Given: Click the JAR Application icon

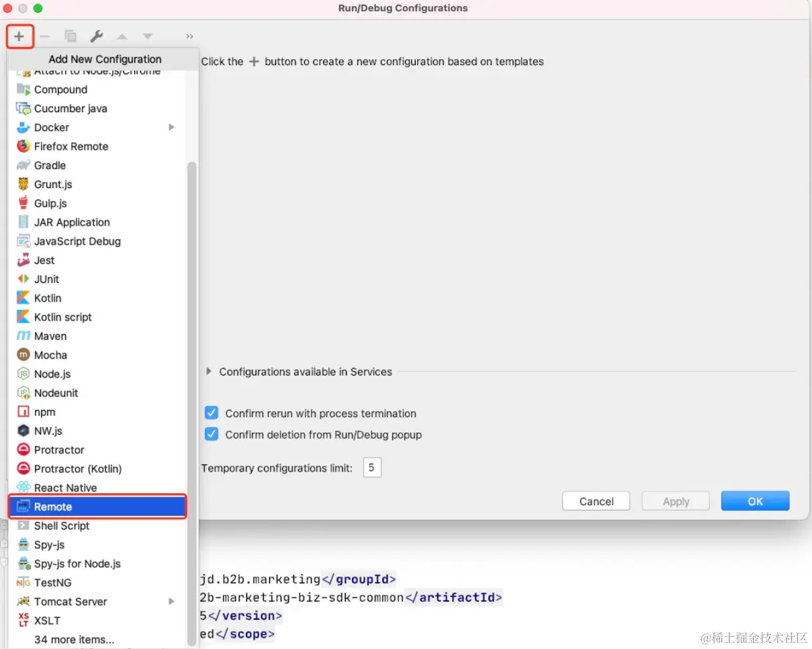Looking at the screenshot, I should click(24, 222).
